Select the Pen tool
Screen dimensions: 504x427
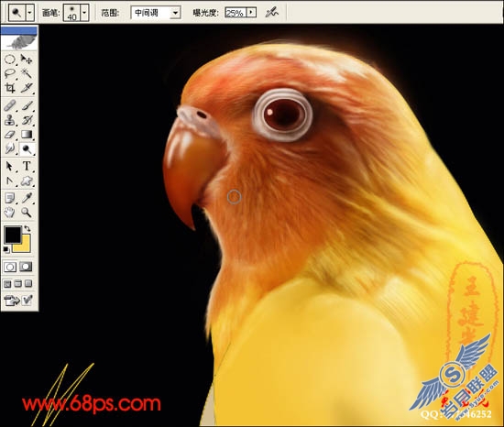[10, 181]
